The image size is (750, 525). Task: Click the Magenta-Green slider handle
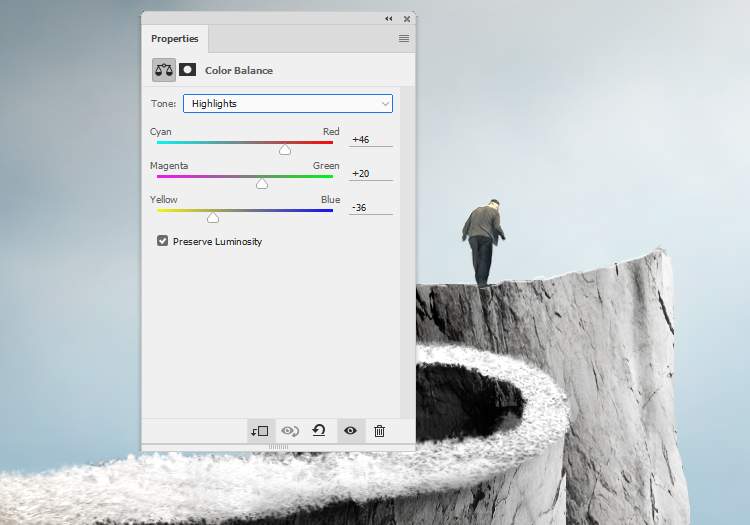click(x=262, y=184)
